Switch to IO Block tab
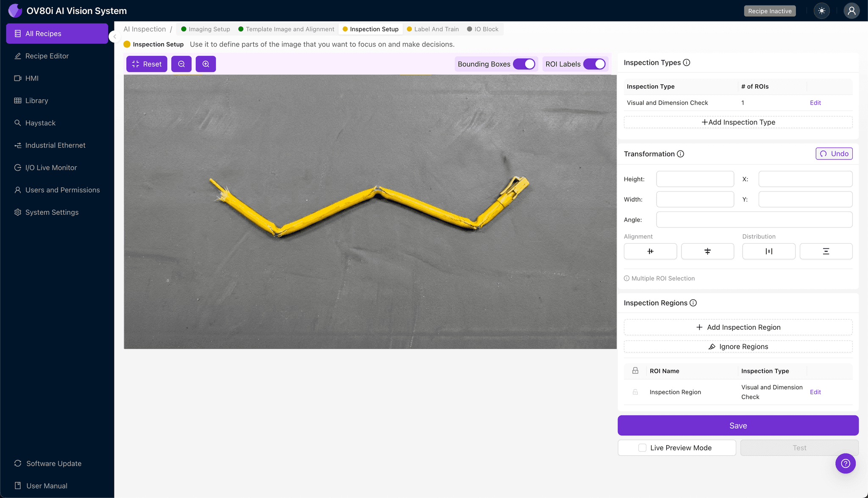The width and height of the screenshot is (868, 498). point(483,29)
